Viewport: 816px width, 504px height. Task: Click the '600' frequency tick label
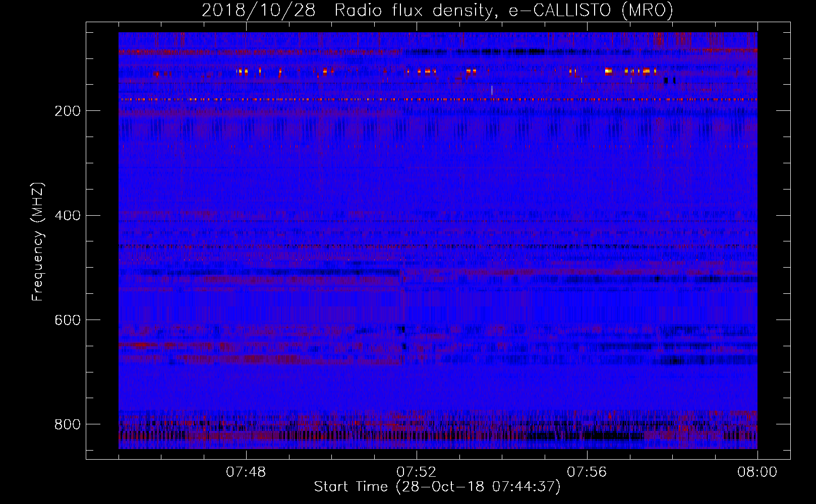(x=68, y=321)
